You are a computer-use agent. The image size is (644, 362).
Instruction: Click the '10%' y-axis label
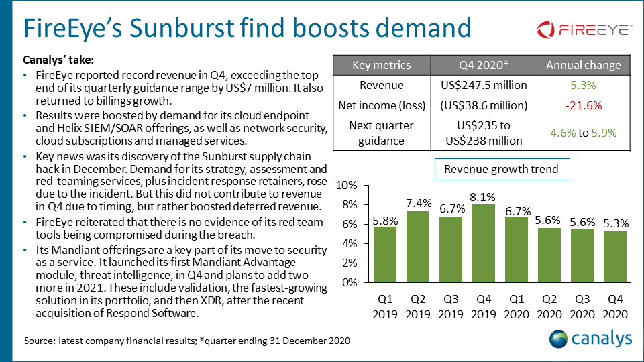point(347,186)
